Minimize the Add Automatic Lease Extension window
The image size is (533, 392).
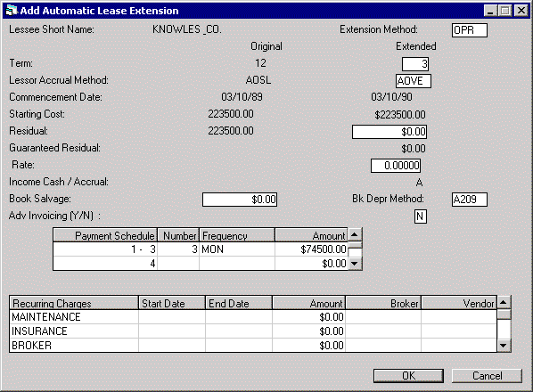click(491, 11)
